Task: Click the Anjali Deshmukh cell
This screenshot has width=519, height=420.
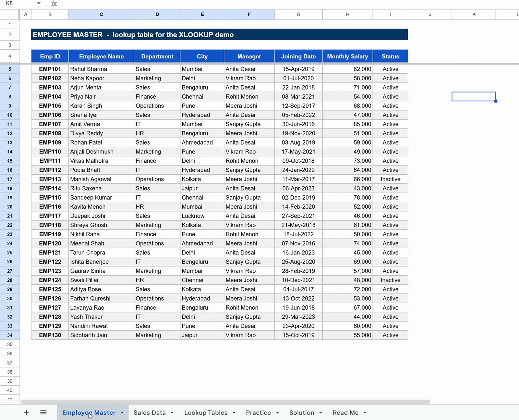Action: tap(101, 152)
